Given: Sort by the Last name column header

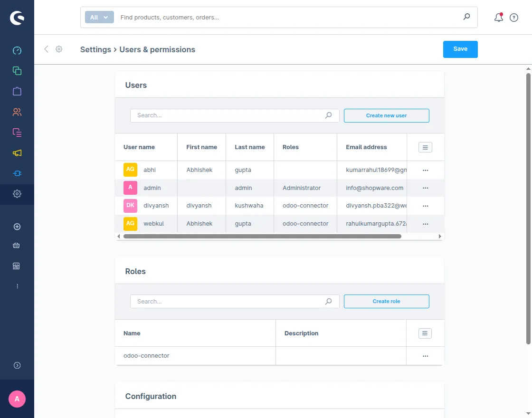Looking at the screenshot, I should point(250,147).
